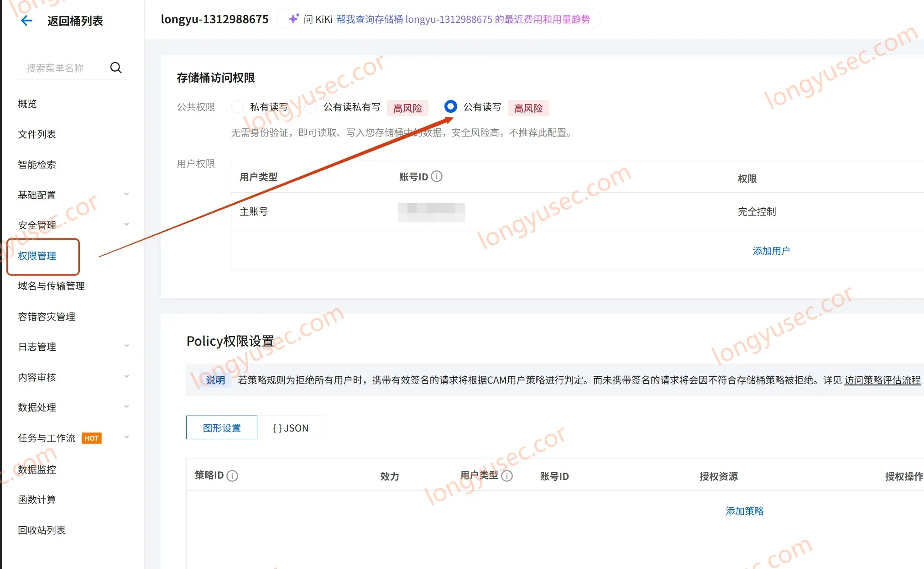
Task: Open the 访问策略评估流程 link
Action: coord(882,380)
